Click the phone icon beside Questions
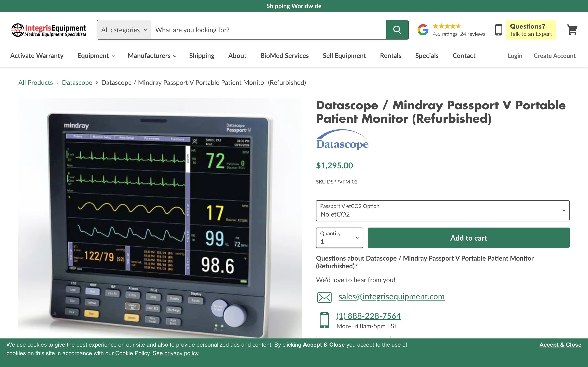588x367 pixels. pyautogui.click(x=498, y=30)
